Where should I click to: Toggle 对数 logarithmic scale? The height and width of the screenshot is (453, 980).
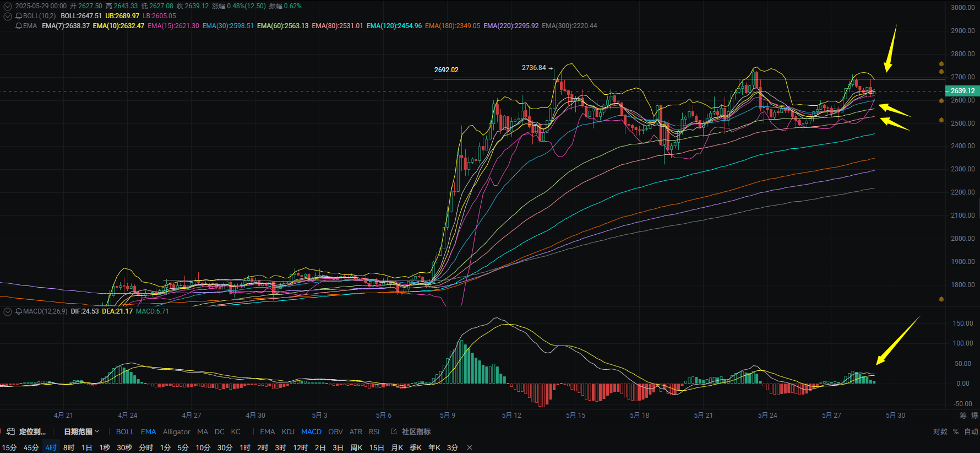click(940, 432)
